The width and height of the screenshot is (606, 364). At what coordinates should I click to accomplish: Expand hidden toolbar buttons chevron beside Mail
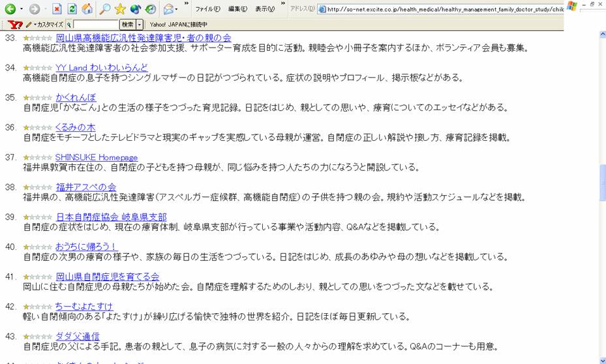tap(187, 3)
